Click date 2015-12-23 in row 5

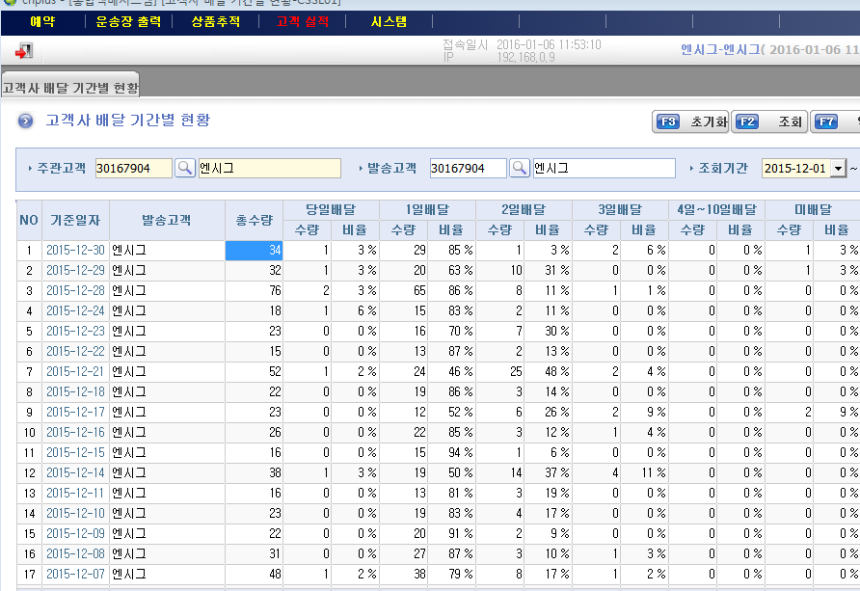(x=75, y=331)
